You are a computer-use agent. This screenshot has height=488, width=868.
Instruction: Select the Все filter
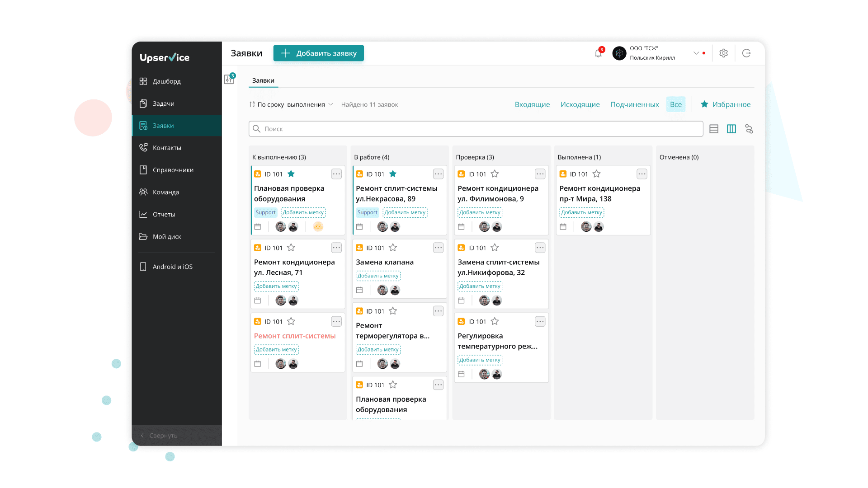pos(676,104)
